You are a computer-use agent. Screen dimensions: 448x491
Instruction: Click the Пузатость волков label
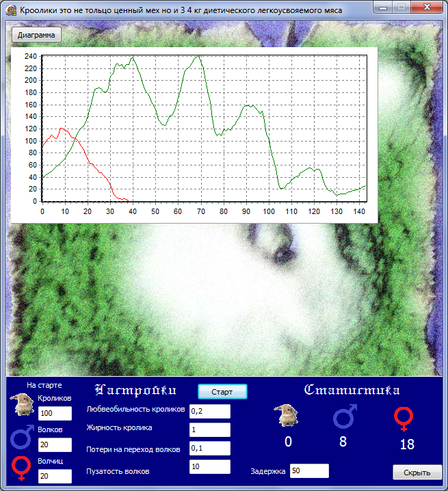[118, 471]
